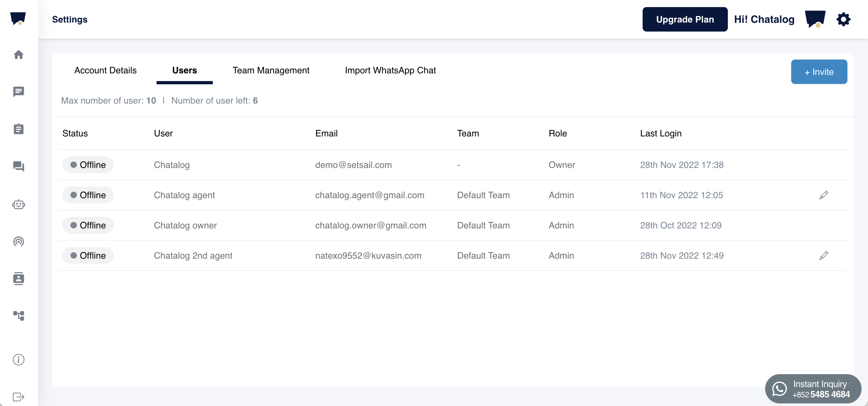The height and width of the screenshot is (406, 868).
Task: Open the chat message icon in sidebar
Action: click(19, 91)
